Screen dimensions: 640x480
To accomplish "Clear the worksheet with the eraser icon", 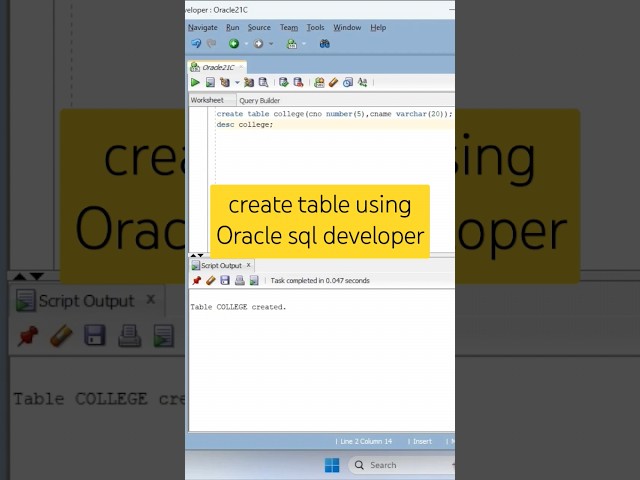I will pyautogui.click(x=333, y=82).
